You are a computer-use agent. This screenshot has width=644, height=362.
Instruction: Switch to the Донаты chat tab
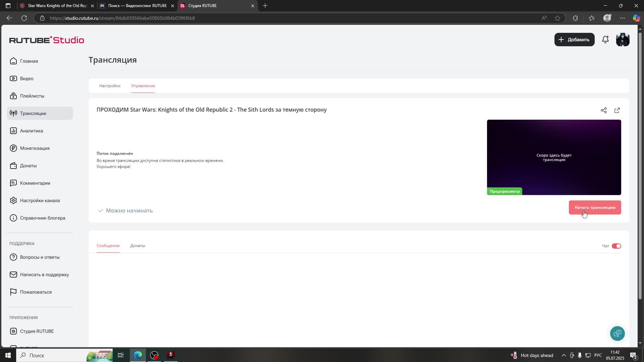click(x=138, y=246)
